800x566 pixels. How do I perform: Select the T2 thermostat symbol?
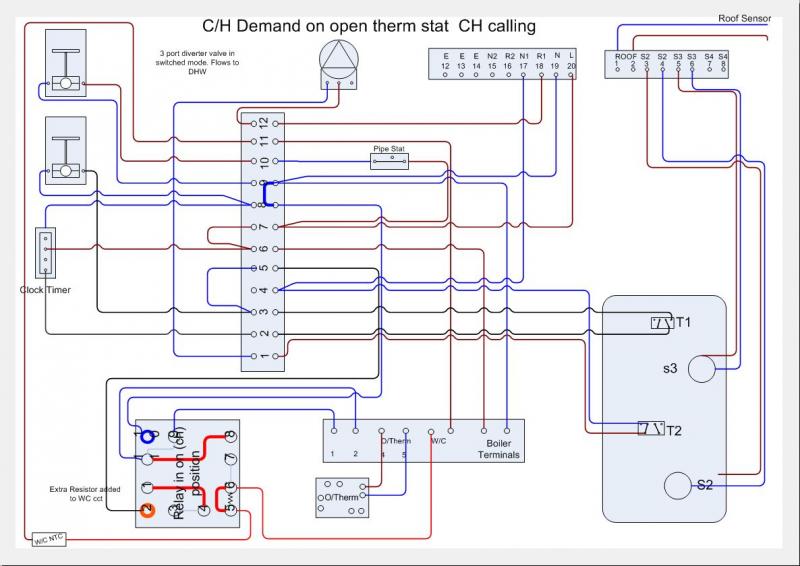tap(651, 429)
